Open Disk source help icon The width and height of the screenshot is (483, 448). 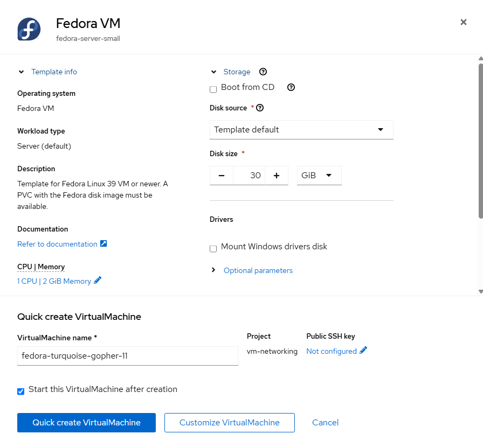tap(260, 108)
